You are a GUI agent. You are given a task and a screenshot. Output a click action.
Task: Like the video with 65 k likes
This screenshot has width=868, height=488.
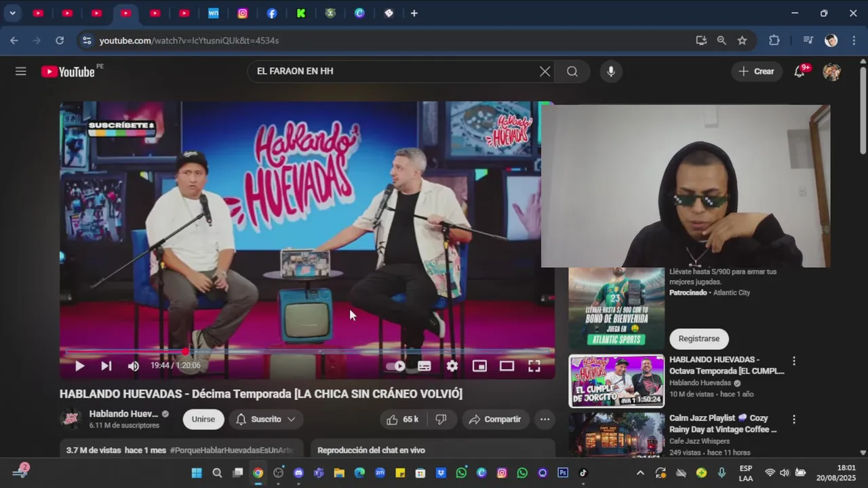pos(403,420)
